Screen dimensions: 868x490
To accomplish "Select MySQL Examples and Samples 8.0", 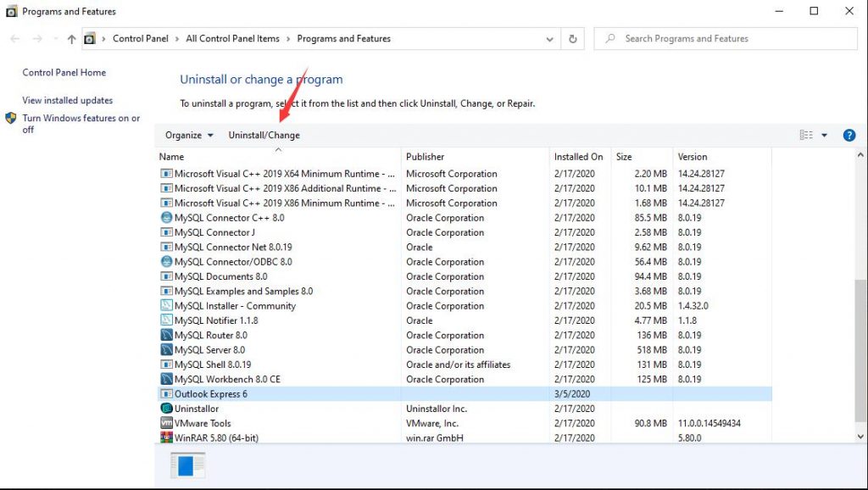I will (464, 292).
